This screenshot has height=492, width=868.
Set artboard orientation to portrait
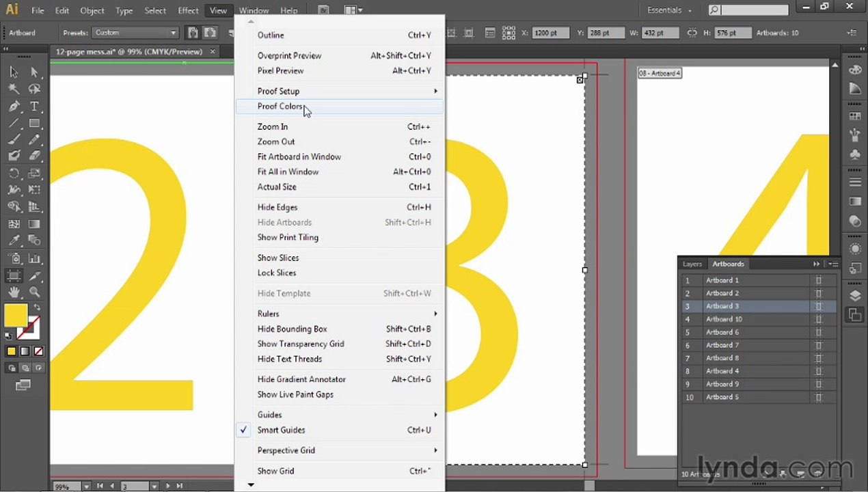click(x=193, y=33)
